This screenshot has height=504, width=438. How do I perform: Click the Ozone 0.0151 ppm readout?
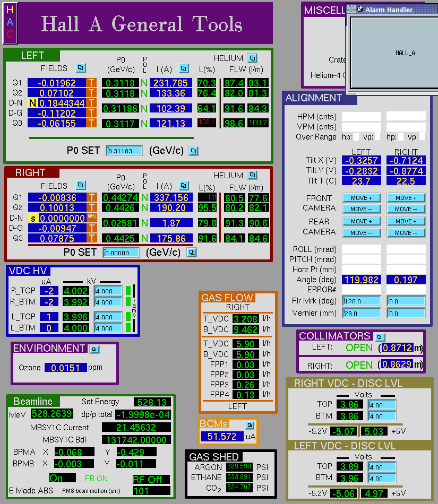pos(66,368)
